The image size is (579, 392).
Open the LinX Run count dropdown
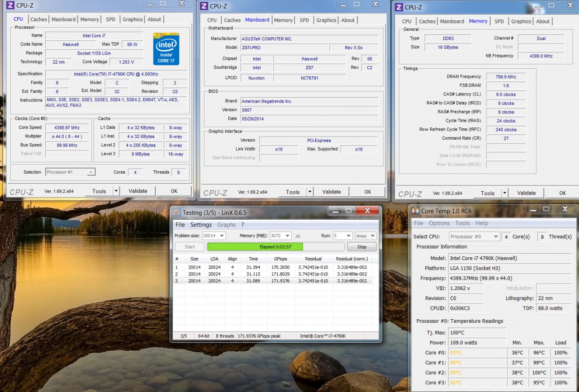click(342, 236)
